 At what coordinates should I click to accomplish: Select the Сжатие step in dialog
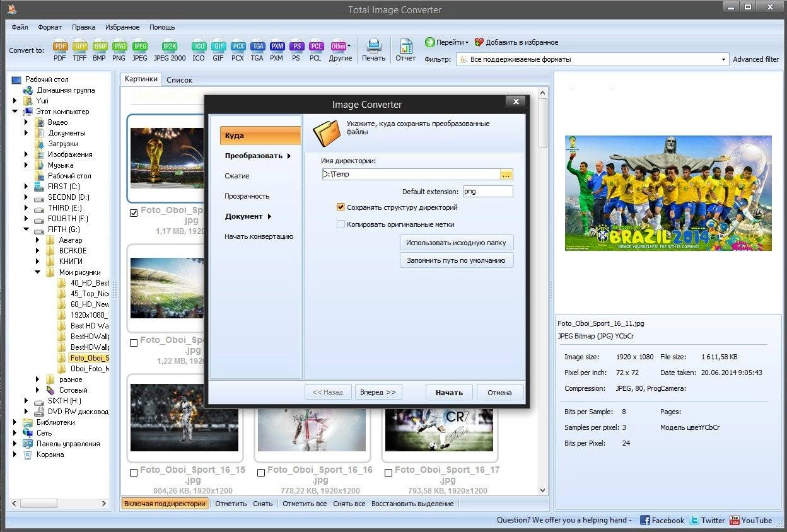pos(237,176)
